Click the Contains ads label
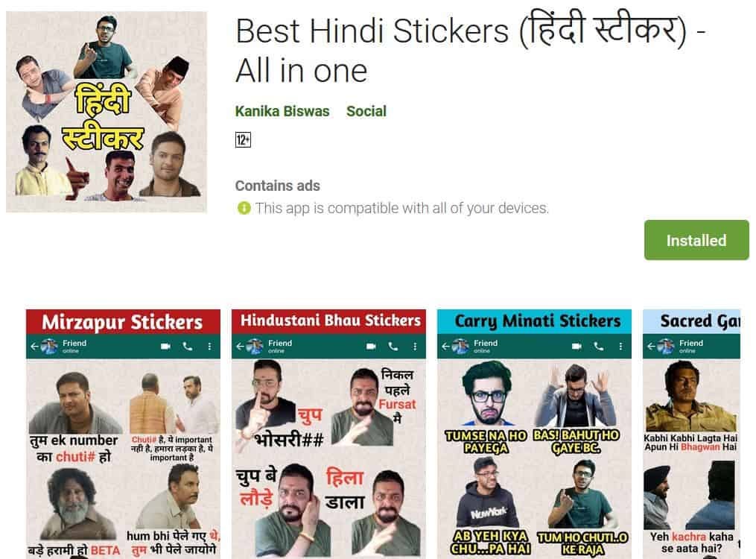 (x=278, y=186)
